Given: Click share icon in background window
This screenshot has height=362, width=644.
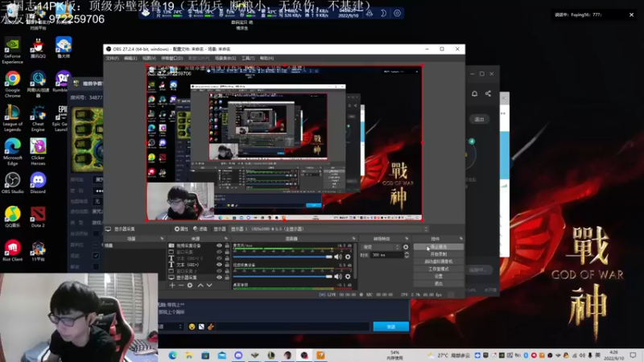Looking at the screenshot, I should click(488, 93).
